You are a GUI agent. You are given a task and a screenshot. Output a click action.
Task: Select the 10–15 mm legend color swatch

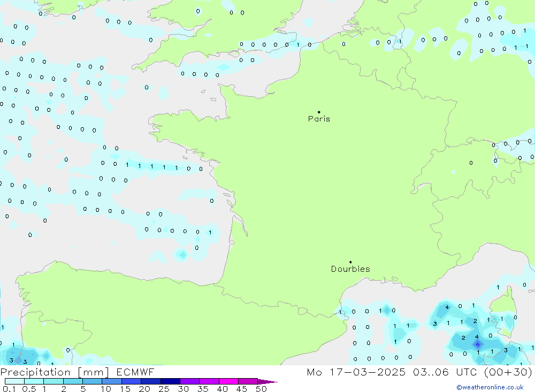112,381
